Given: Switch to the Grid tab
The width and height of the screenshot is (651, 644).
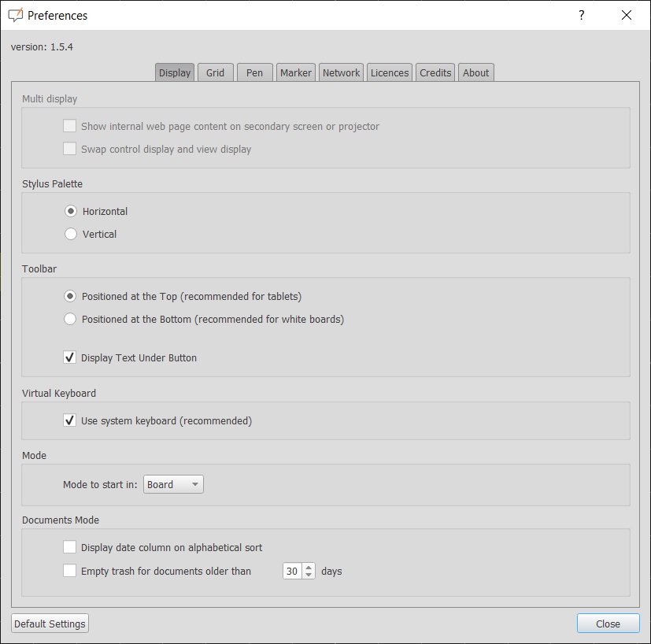Looking at the screenshot, I should pyautogui.click(x=215, y=72).
